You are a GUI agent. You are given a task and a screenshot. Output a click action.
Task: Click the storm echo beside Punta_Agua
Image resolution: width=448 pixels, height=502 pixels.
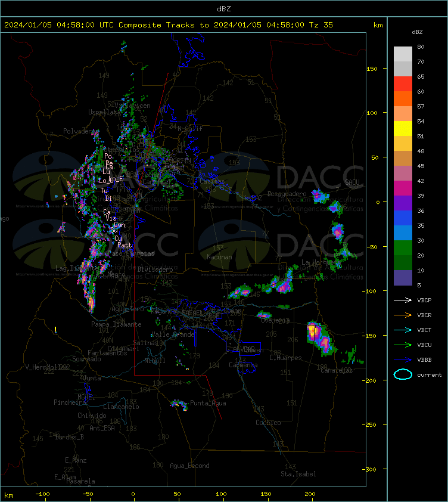tap(179, 405)
